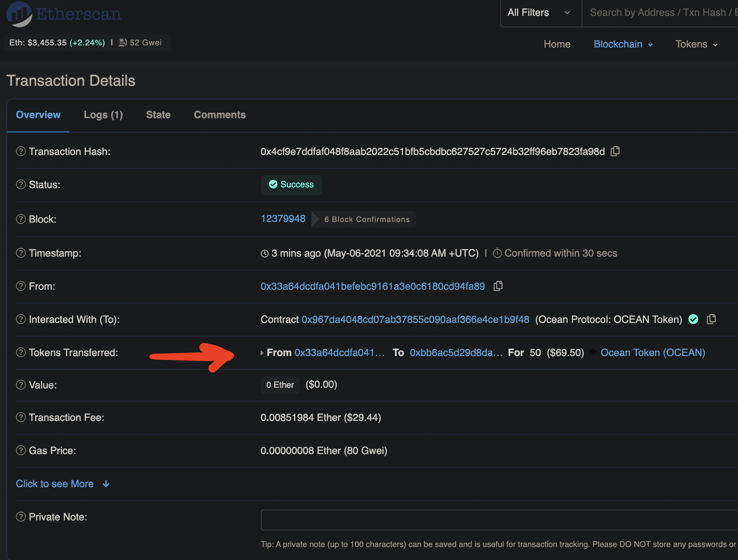Click the clock icon in Timestamp row

[265, 253]
